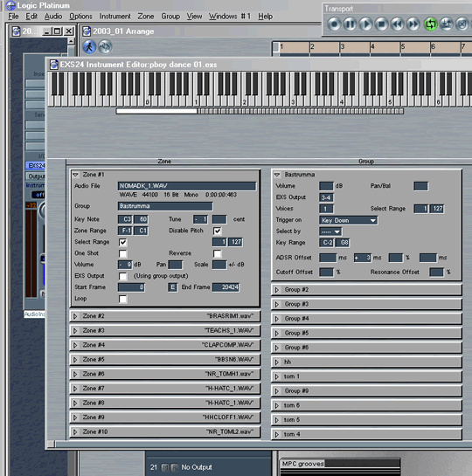The height and width of the screenshot is (476, 472).
Task: Open the Select by dropdown
Action: pyautogui.click(x=330, y=231)
